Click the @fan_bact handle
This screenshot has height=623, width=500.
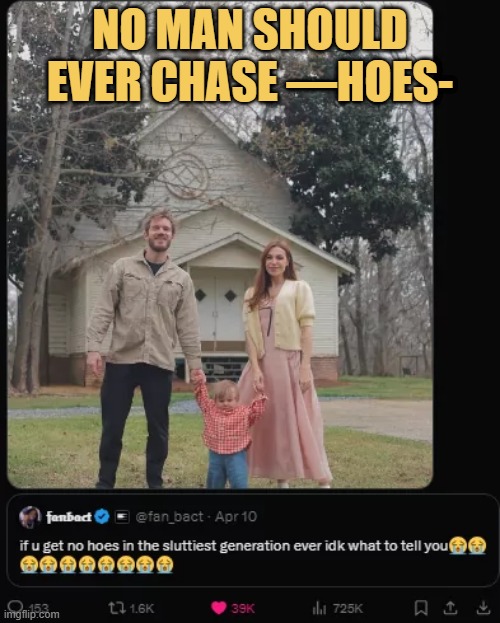pyautogui.click(x=170, y=517)
